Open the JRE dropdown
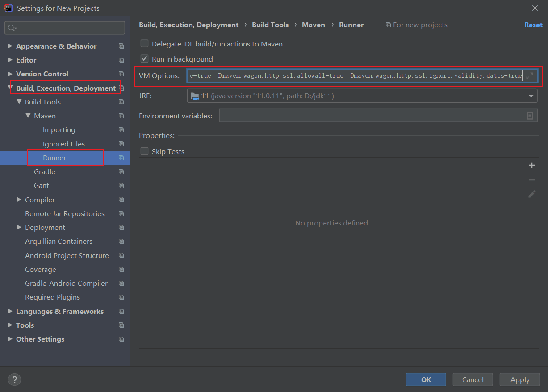 tap(531, 96)
